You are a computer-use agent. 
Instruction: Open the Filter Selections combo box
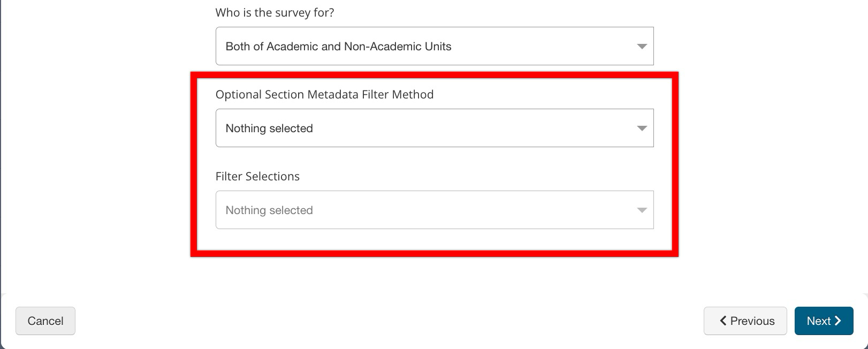point(434,210)
